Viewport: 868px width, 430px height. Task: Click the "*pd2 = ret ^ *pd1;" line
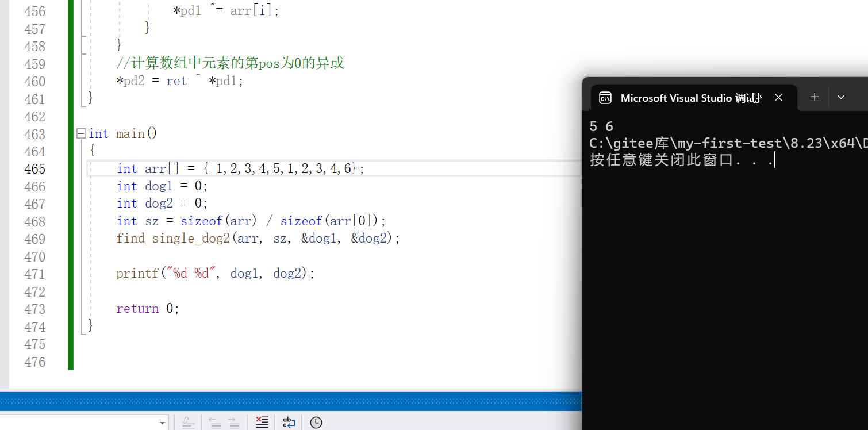click(x=180, y=81)
